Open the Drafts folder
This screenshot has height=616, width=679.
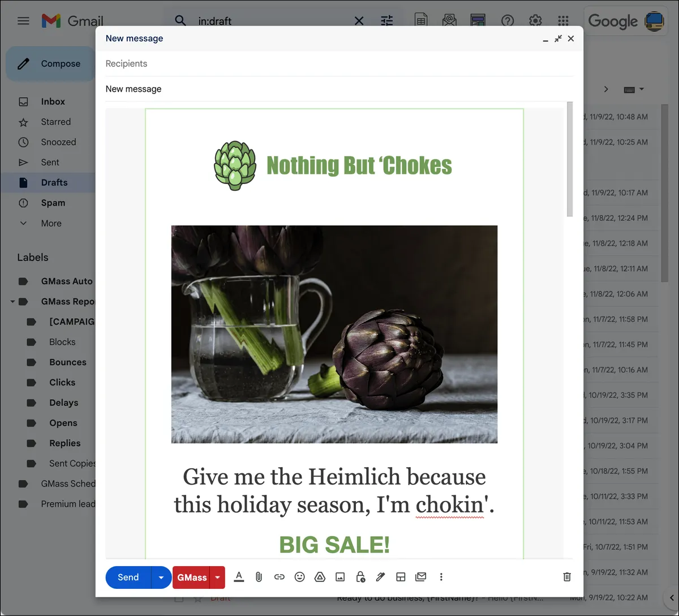[x=54, y=182]
